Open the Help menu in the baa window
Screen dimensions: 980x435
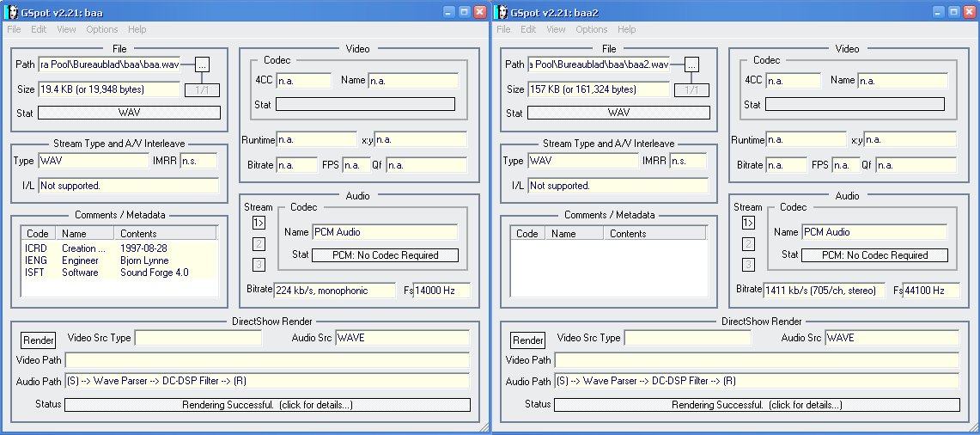[137, 29]
